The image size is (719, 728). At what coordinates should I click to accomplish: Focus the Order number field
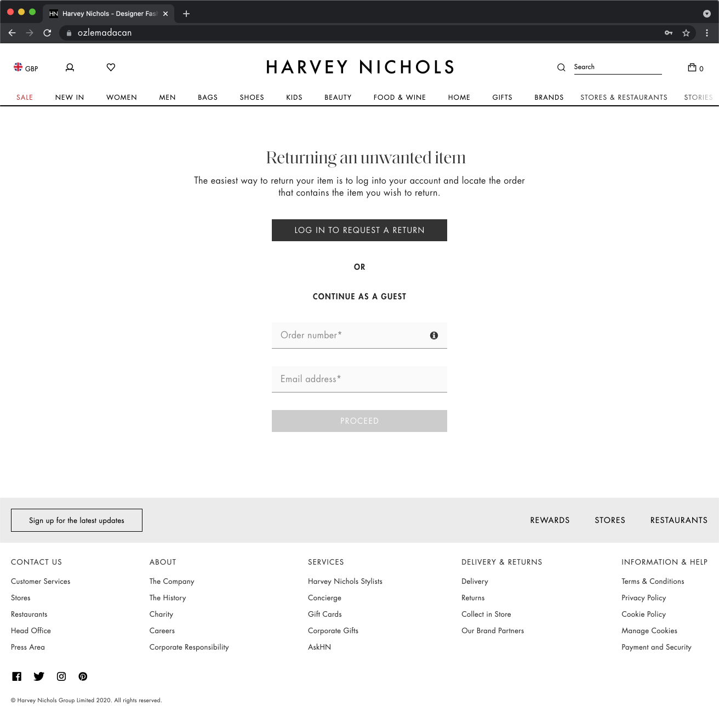[x=359, y=335]
